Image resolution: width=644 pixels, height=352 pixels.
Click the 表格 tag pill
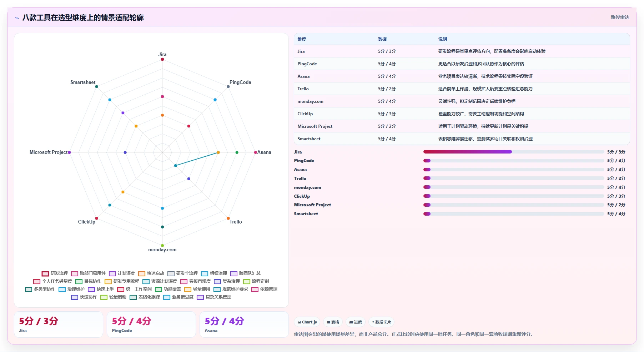click(333, 322)
